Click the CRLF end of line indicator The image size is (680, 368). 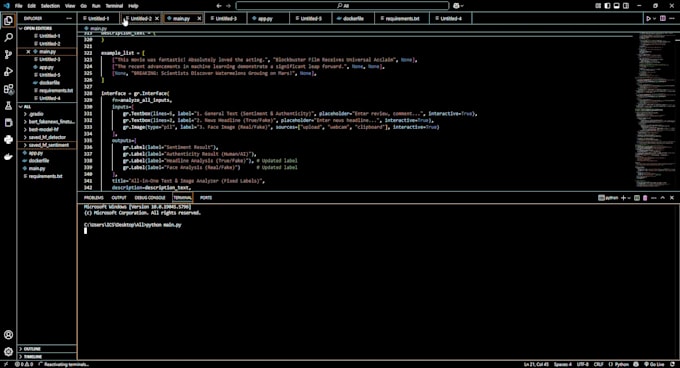(598, 365)
